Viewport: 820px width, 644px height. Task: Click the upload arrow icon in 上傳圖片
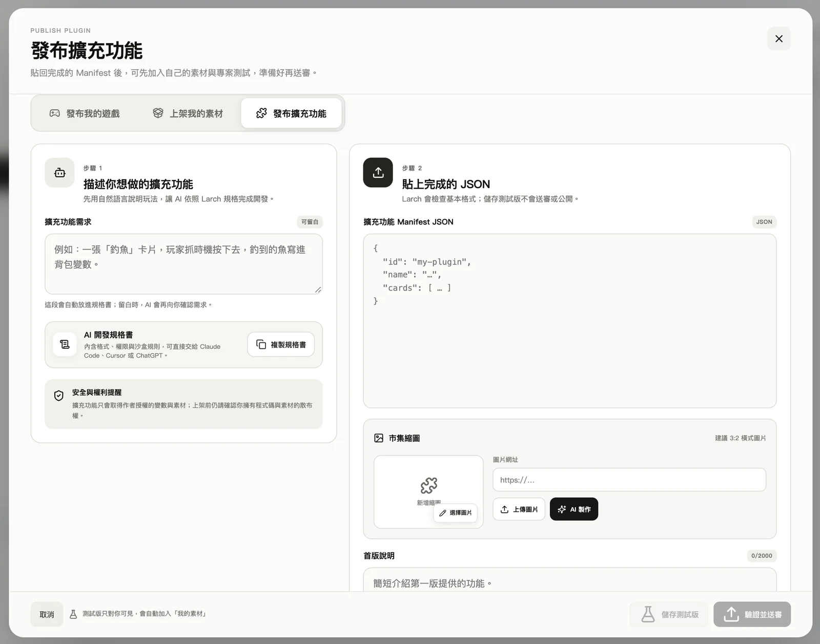[504, 509]
